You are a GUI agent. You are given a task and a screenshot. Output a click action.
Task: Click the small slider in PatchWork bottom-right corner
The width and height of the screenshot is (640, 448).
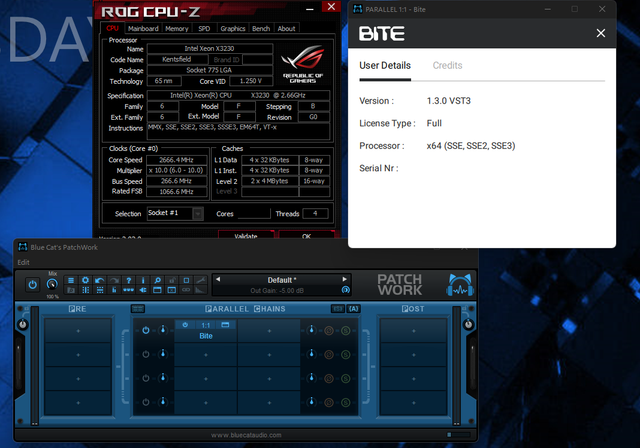tap(459, 435)
